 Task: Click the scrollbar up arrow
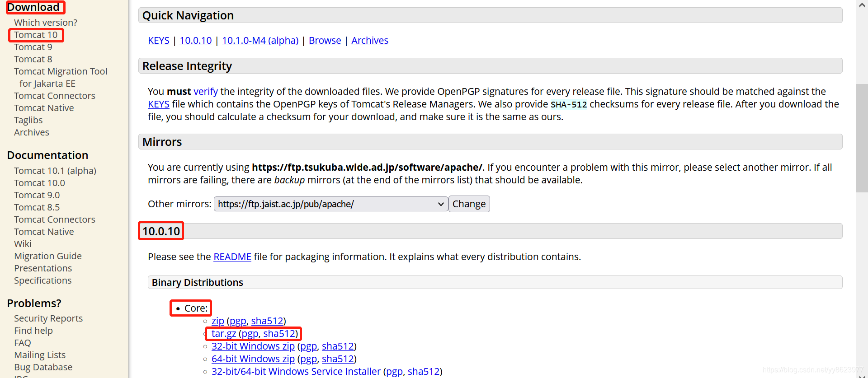coord(862,5)
